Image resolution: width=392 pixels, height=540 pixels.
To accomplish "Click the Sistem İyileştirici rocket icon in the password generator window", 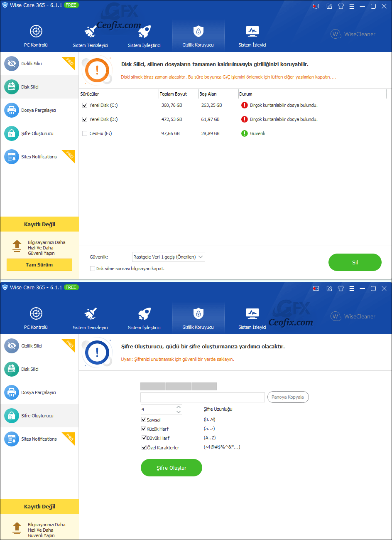I will [x=144, y=313].
